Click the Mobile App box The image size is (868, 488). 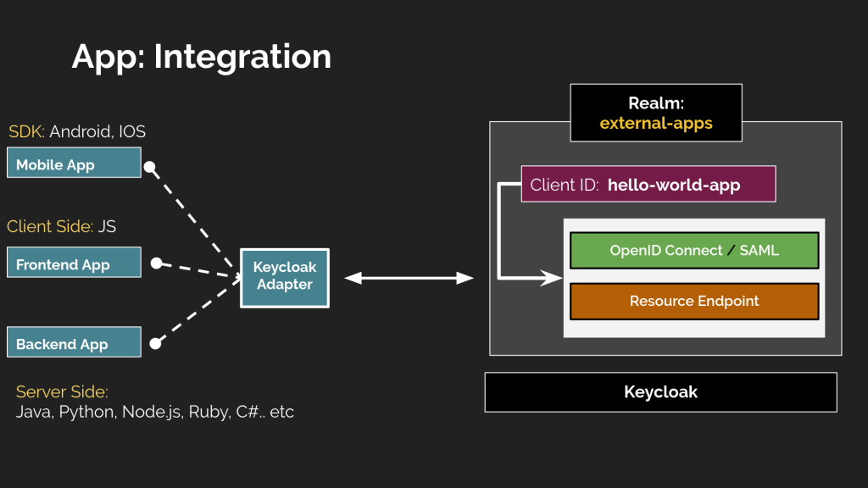tap(74, 164)
